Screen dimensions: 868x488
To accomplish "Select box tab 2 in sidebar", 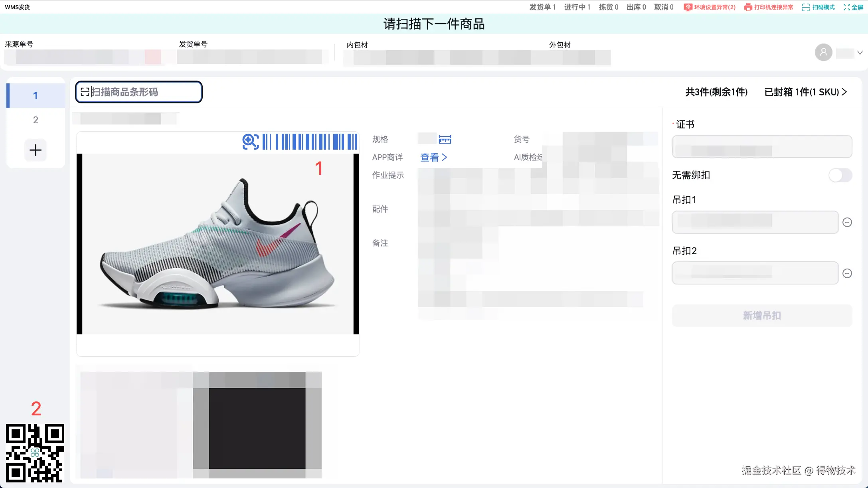I will [36, 120].
